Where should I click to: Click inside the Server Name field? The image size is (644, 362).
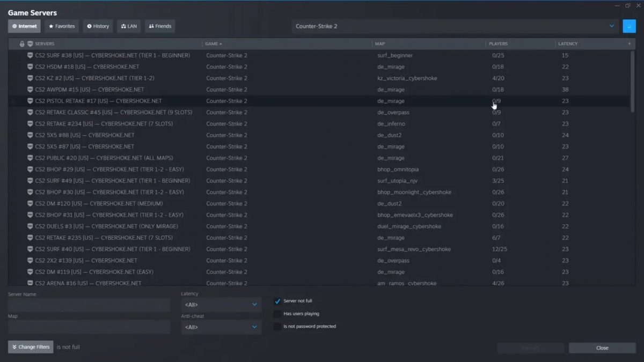coord(89,305)
